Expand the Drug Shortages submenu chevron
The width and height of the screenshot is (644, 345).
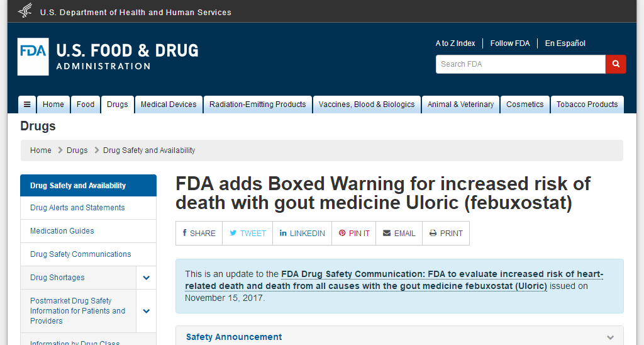tap(146, 278)
